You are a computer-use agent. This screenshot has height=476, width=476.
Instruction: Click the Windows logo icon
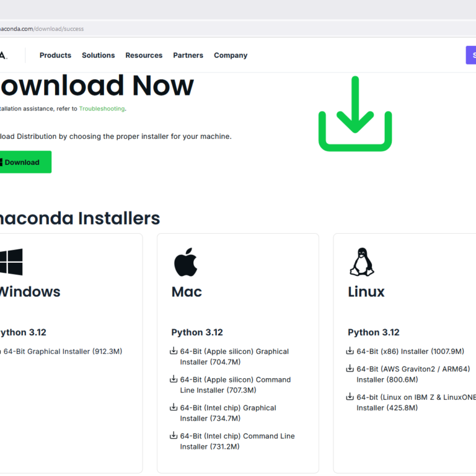click(x=11, y=262)
